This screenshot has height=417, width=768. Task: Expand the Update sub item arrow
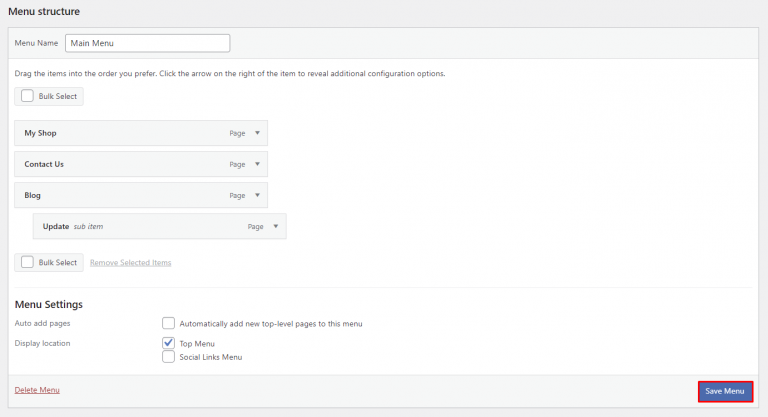pos(276,227)
